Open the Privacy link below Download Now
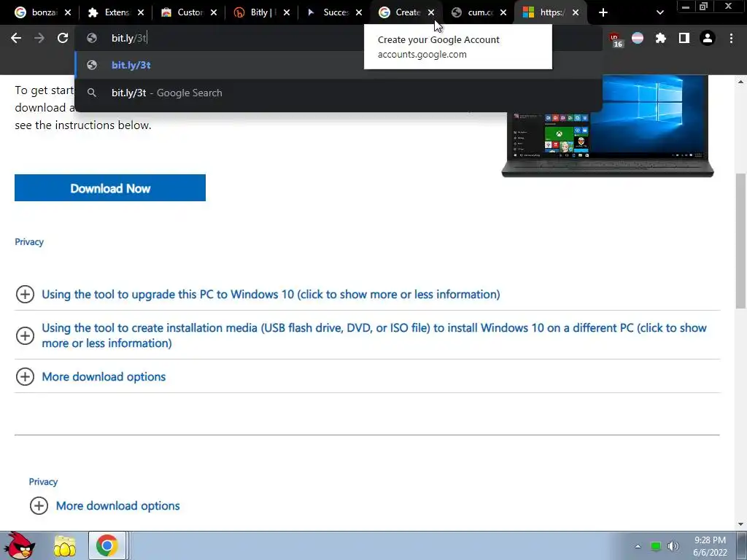 coord(29,242)
